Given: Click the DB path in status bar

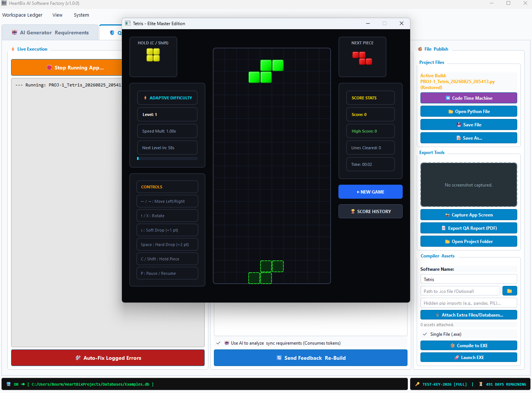Looking at the screenshot, I should point(91,384).
